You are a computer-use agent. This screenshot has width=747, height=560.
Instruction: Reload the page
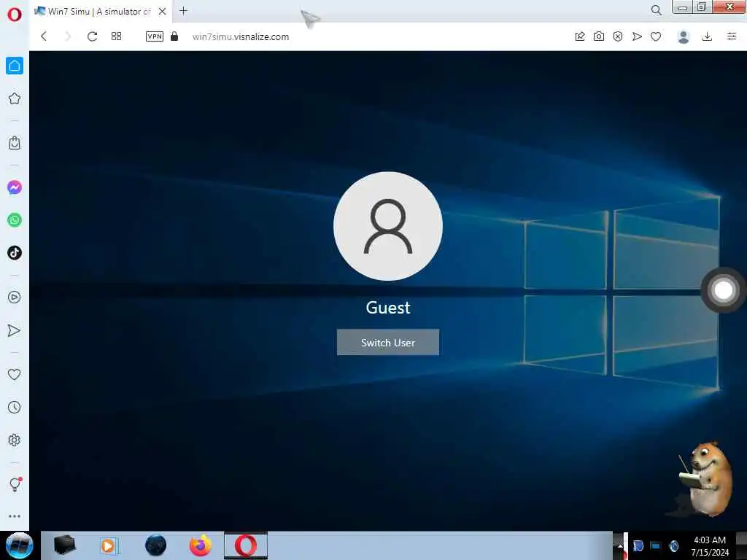point(92,36)
